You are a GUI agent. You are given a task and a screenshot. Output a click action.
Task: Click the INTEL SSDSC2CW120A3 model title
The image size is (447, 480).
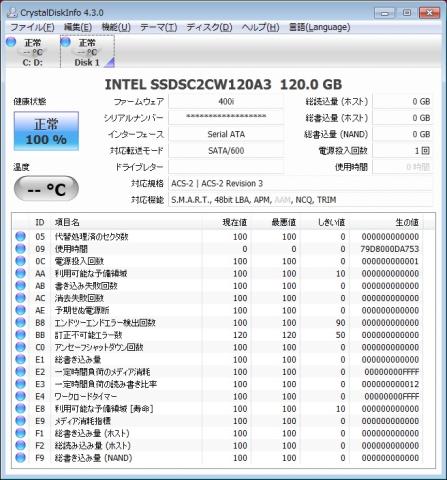(x=223, y=85)
